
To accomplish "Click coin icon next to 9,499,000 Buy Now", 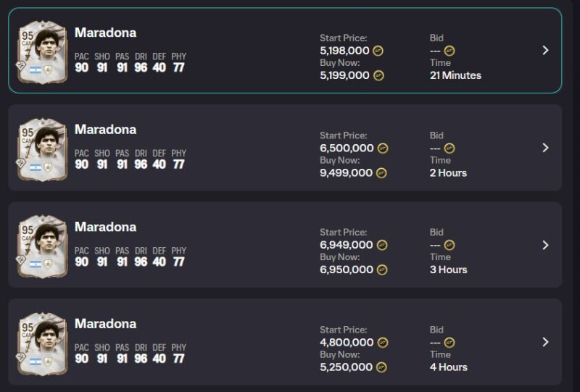I will pyautogui.click(x=381, y=172).
